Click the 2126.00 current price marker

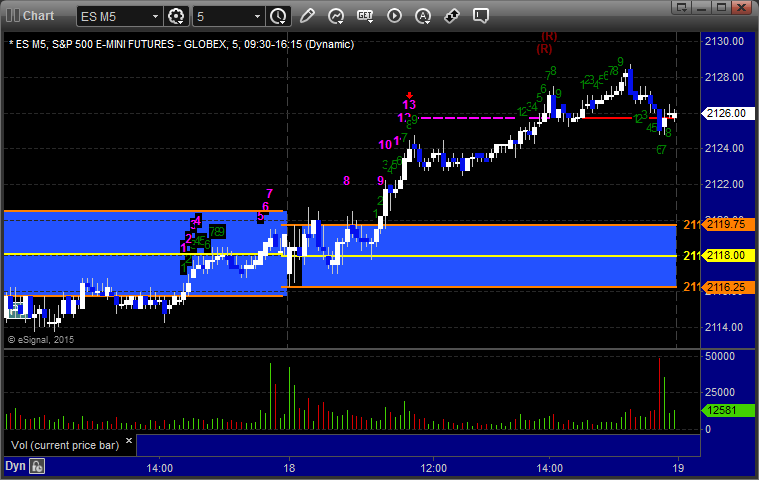pyautogui.click(x=729, y=113)
